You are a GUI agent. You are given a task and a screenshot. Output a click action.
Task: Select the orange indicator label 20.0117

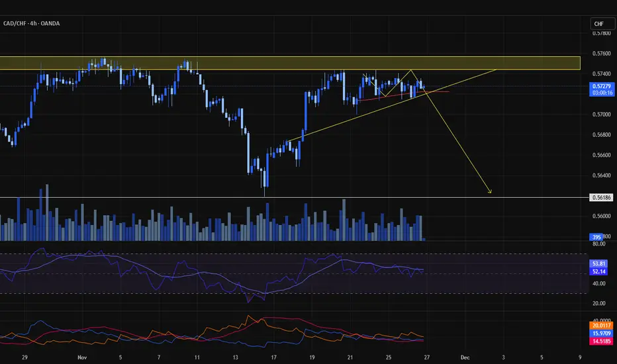click(601, 326)
